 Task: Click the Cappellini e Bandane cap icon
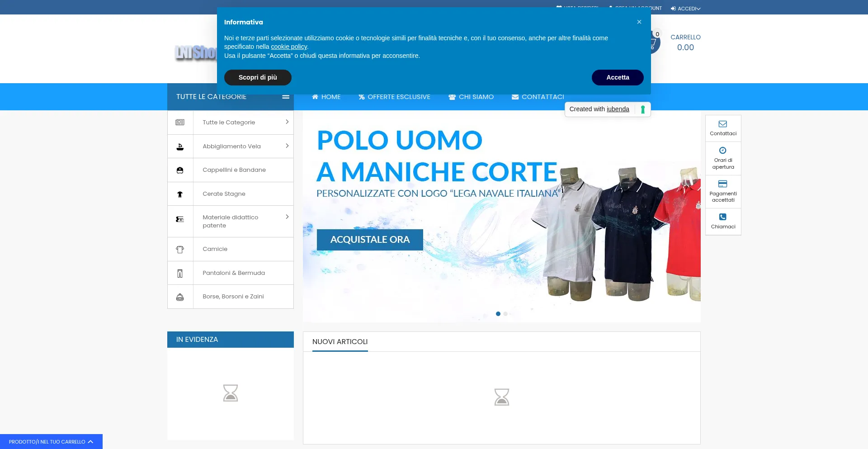(180, 170)
